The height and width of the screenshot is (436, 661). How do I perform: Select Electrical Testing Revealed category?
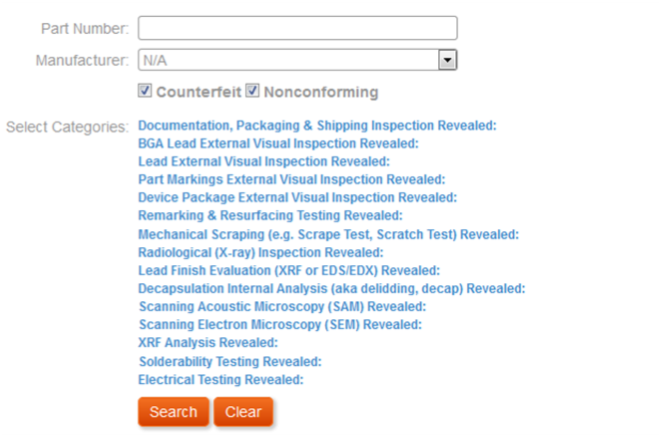click(x=220, y=380)
